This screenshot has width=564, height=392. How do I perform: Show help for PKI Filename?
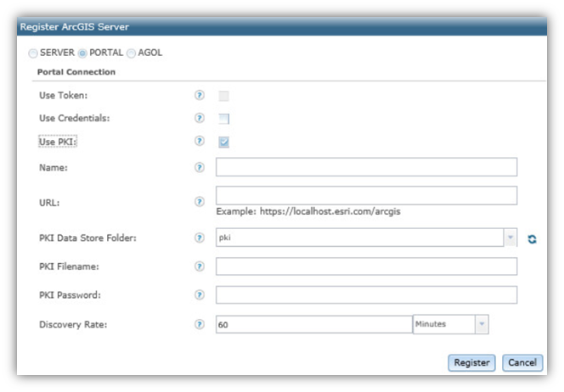coord(200,266)
